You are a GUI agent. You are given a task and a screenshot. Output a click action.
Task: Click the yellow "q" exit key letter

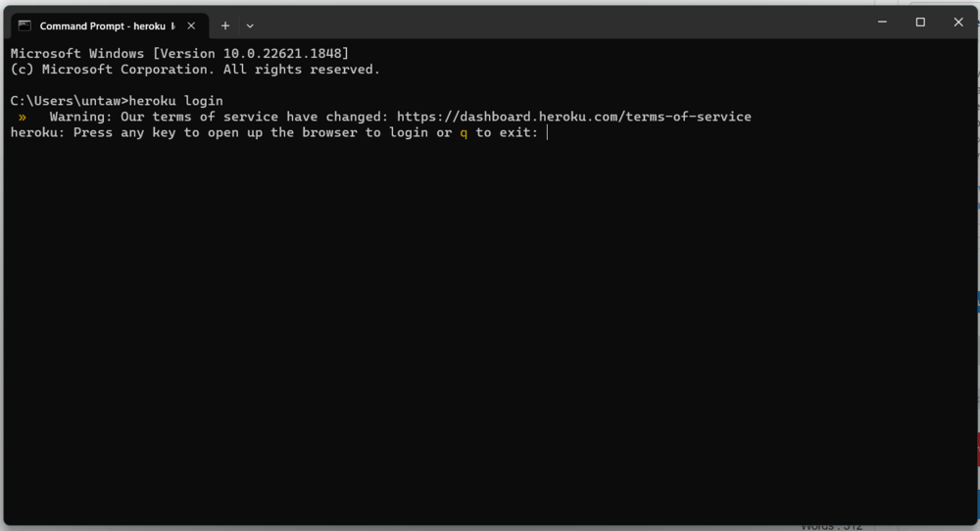(464, 132)
